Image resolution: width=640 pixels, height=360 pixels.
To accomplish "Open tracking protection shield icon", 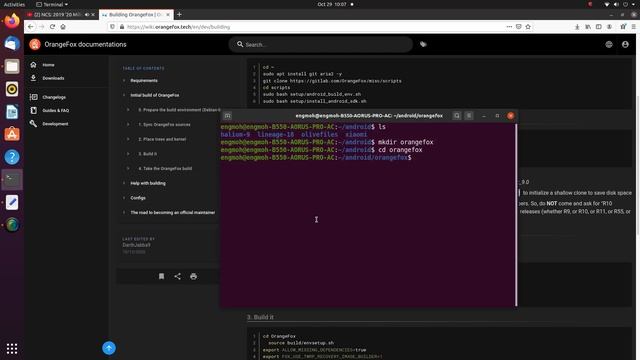I will click(112, 27).
